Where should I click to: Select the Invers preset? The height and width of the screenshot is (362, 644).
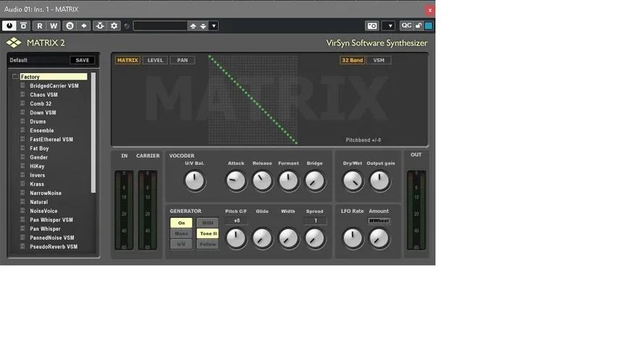coord(38,175)
